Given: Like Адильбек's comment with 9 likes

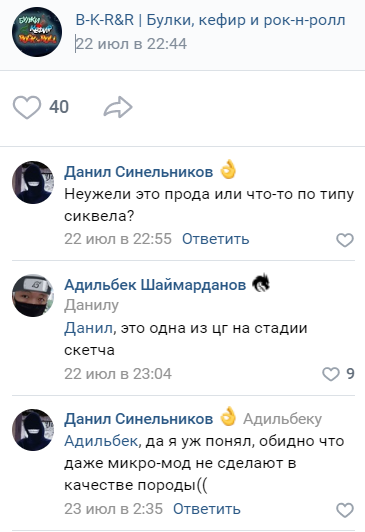Looking at the screenshot, I should click(331, 374).
